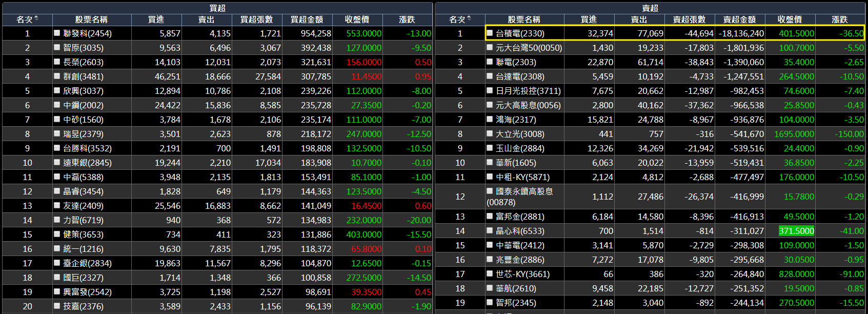Sort the sell-side table by 名次 arrow
The width and height of the screenshot is (868, 314).
[x=469, y=19]
